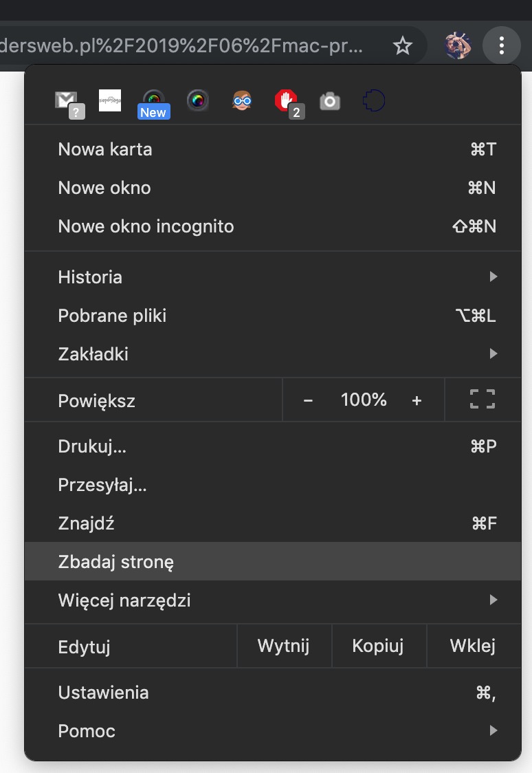Expand the Więcej narzędzi submenu
The image size is (532, 773).
tap(272, 600)
